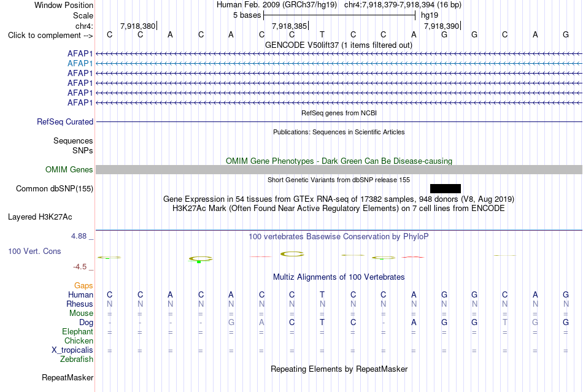The height and width of the screenshot is (392, 583).
Task: Open 'Repeating Elements by RepeatMasker' track title
Action: coord(339,369)
